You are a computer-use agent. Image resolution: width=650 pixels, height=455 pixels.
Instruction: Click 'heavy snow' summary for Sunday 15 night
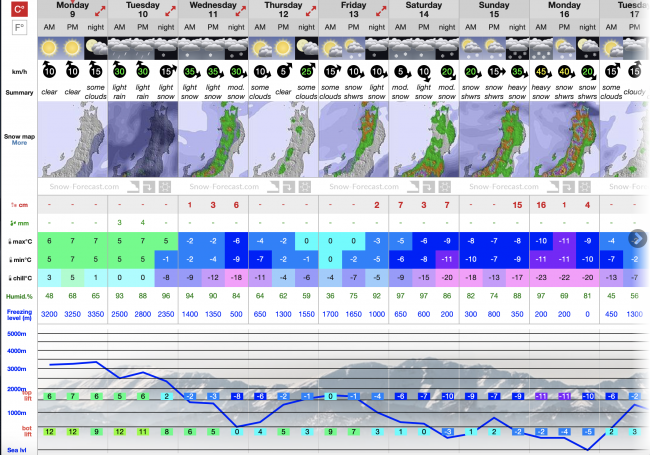click(517, 92)
